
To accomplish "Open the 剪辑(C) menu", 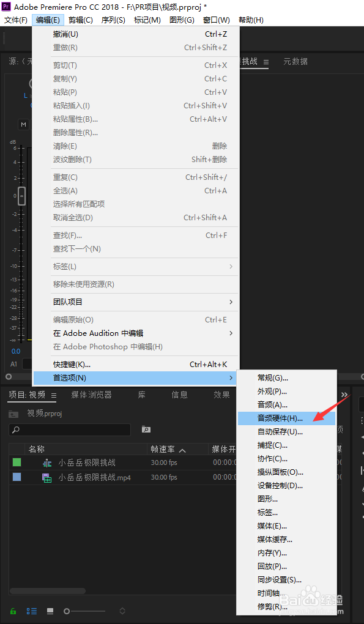I will point(80,20).
